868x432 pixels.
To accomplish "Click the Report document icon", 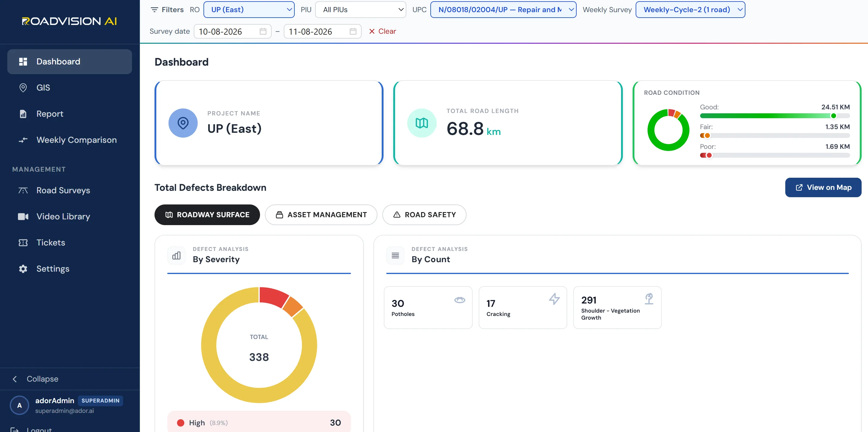I will click(x=23, y=114).
